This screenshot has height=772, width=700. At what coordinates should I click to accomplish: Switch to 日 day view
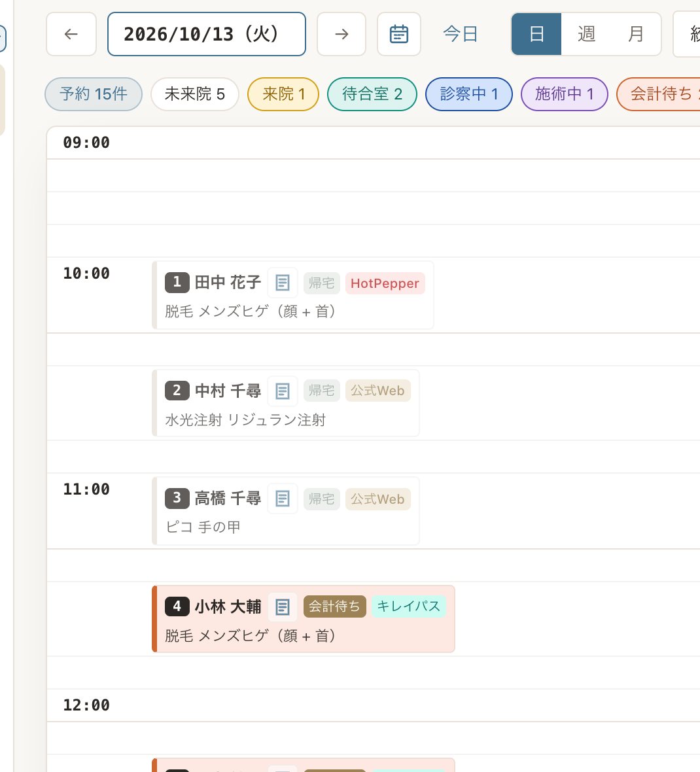(536, 34)
